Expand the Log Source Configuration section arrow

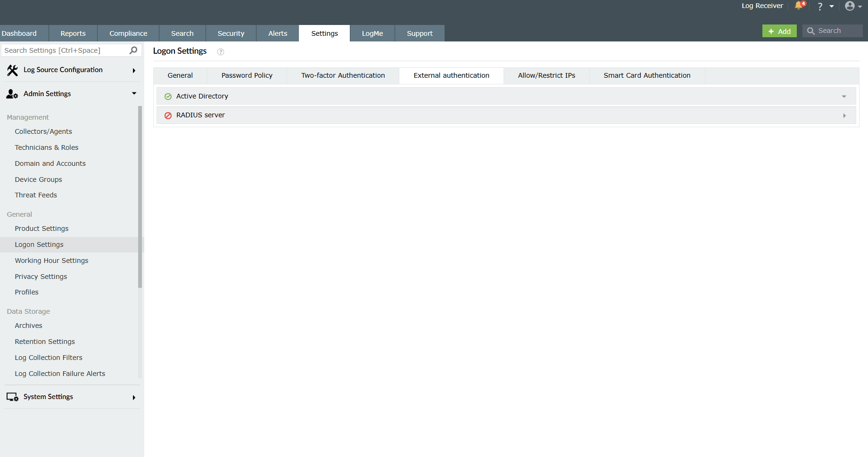[x=134, y=71]
